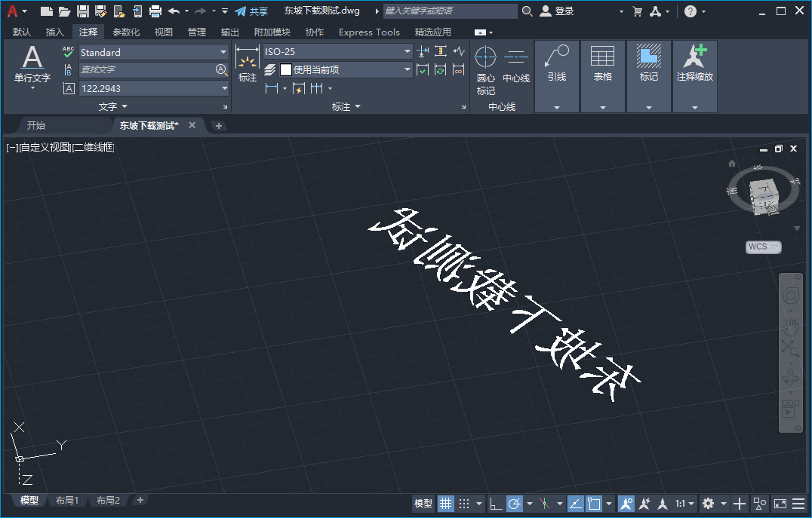Expand the 表格 table panel

pos(603,108)
